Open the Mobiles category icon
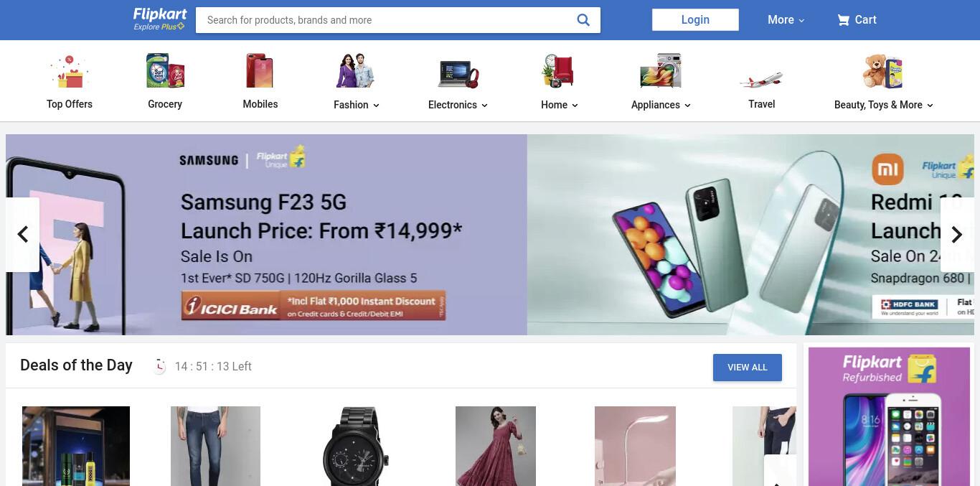The height and width of the screenshot is (486, 980). pos(260,71)
